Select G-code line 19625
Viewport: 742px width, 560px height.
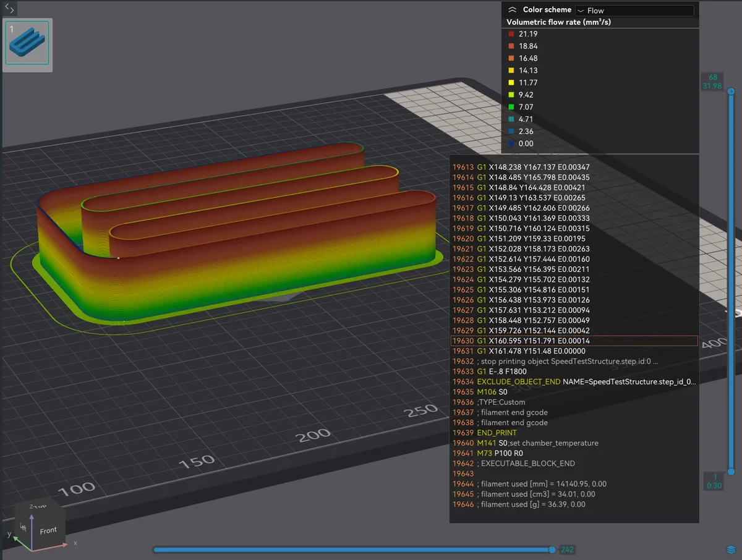click(x=574, y=289)
